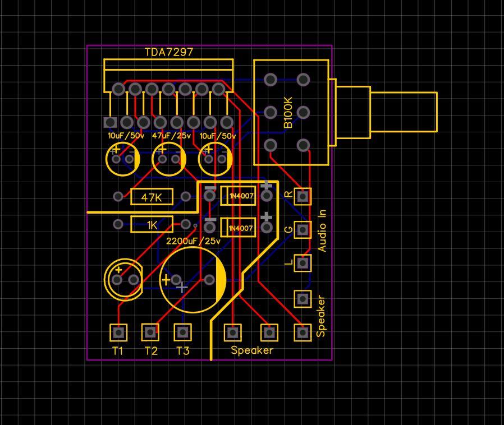Click the T1 square pad
Screen dimensions: 504x425
coord(118,332)
